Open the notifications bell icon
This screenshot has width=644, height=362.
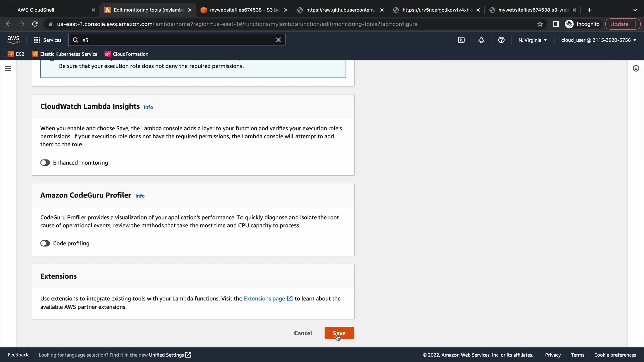point(481,40)
